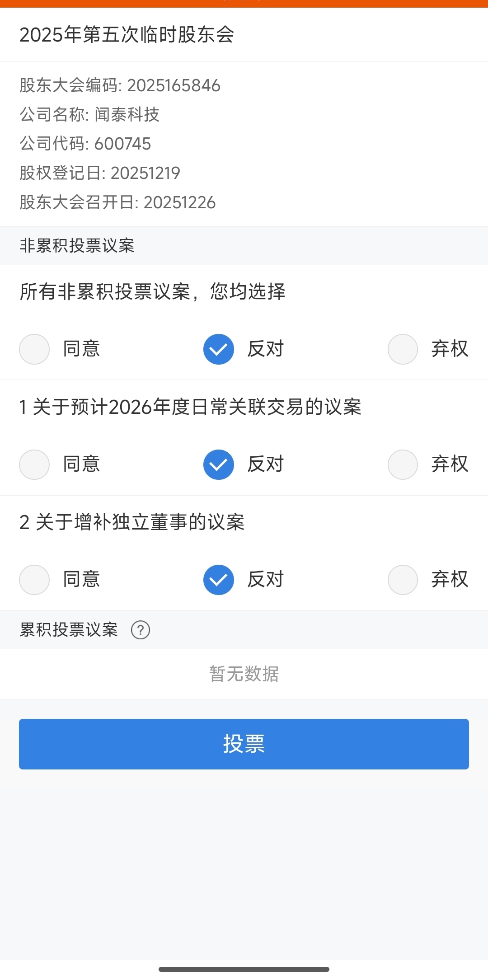Choose 反对 for proposal 1 related-party transactions

click(219, 464)
